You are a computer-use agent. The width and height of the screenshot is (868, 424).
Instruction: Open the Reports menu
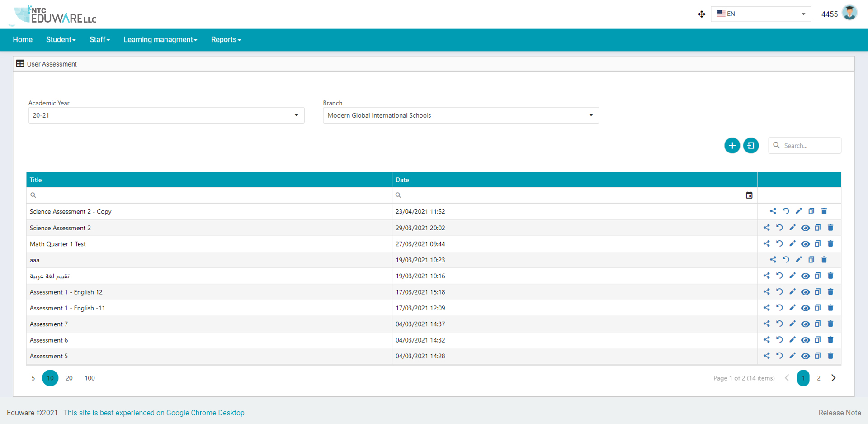click(x=226, y=39)
